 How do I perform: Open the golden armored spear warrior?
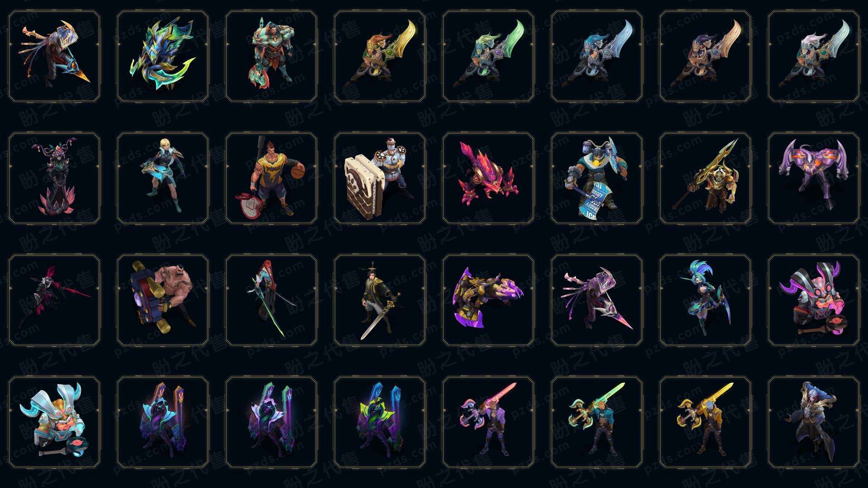705,178
